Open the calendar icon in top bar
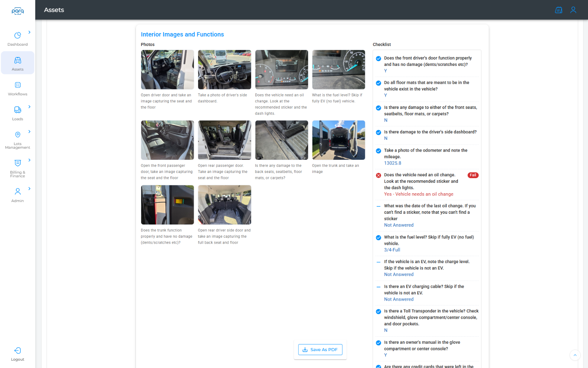The image size is (588, 368). tap(559, 10)
